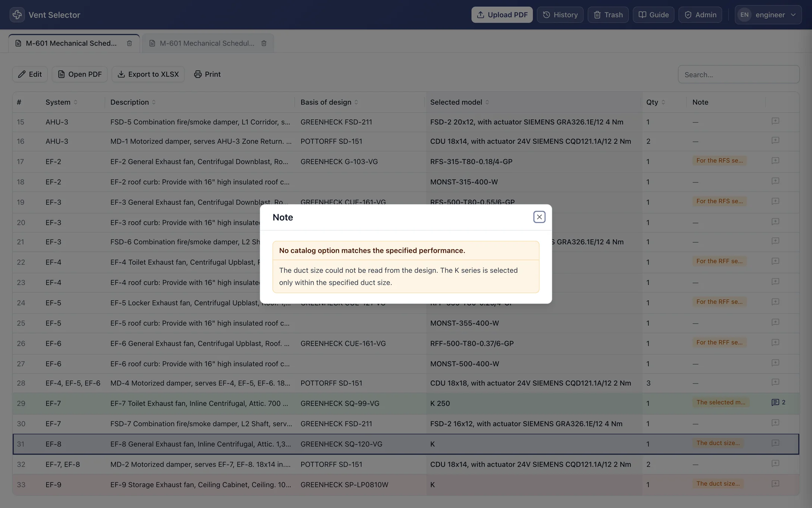Add a note to row 27
The image size is (812, 508).
pyautogui.click(x=775, y=363)
